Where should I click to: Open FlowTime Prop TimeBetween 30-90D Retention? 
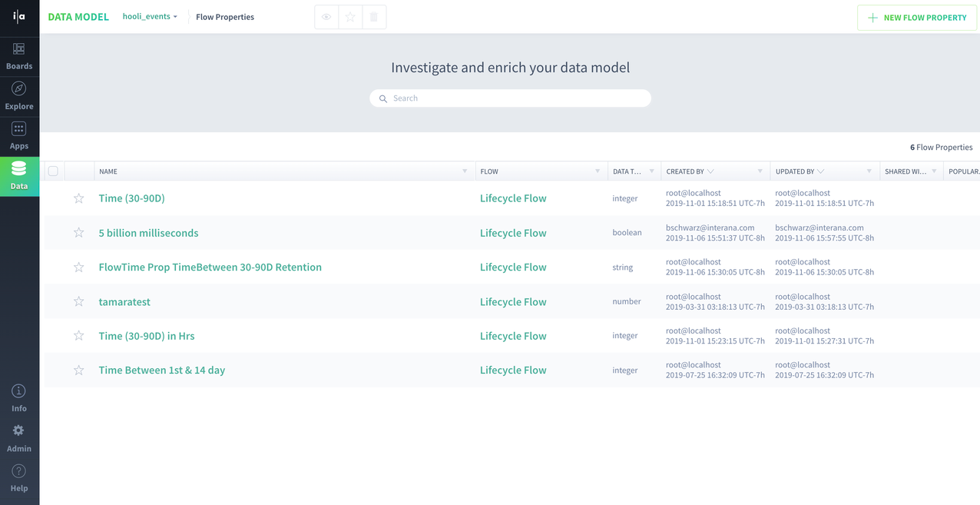[210, 267]
